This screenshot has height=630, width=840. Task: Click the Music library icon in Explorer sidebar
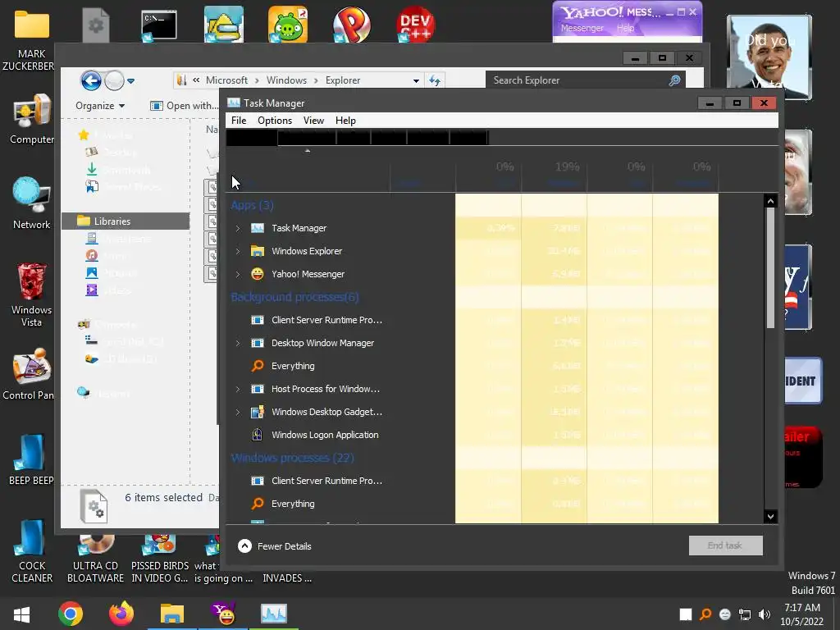(x=92, y=256)
